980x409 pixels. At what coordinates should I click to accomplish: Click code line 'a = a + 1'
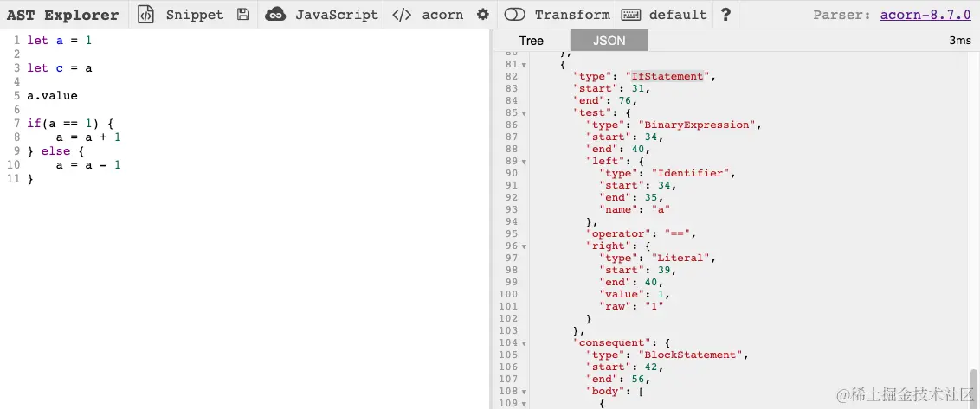[88, 137]
